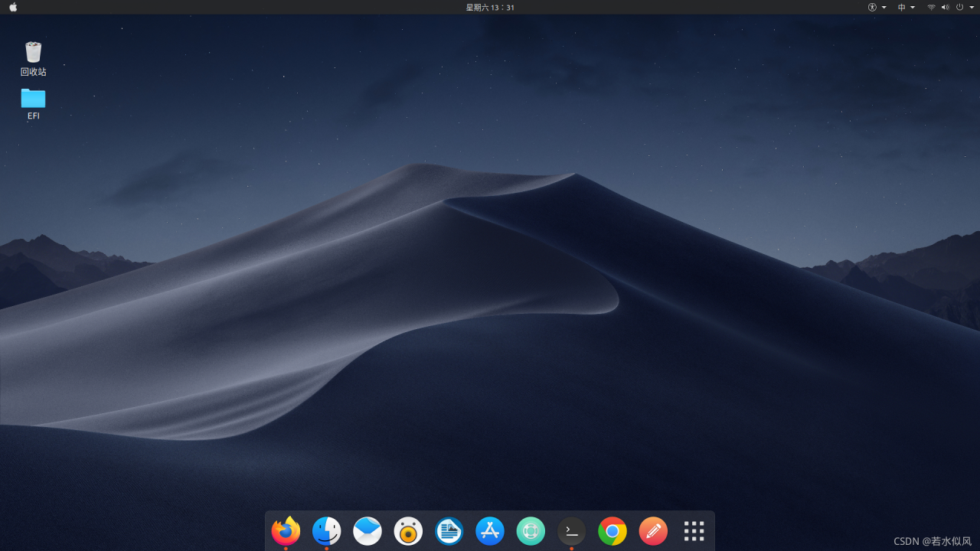This screenshot has height=551, width=980.
Task: Click the volume speaker indicator
Action: click(945, 7)
